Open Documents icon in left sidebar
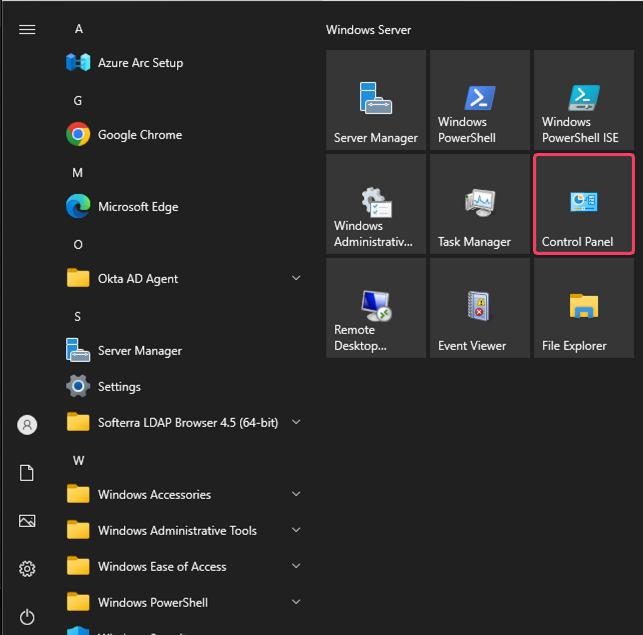Image resolution: width=643 pixels, height=635 pixels. coord(27,473)
